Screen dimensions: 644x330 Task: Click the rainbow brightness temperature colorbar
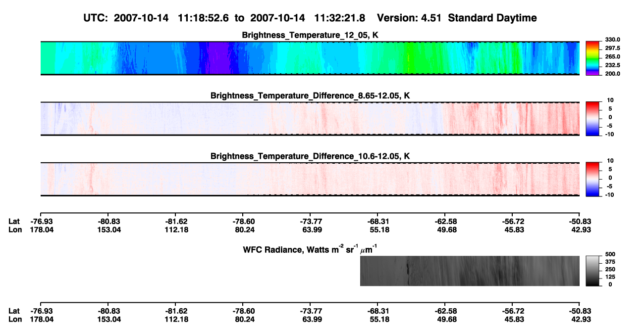592,58
